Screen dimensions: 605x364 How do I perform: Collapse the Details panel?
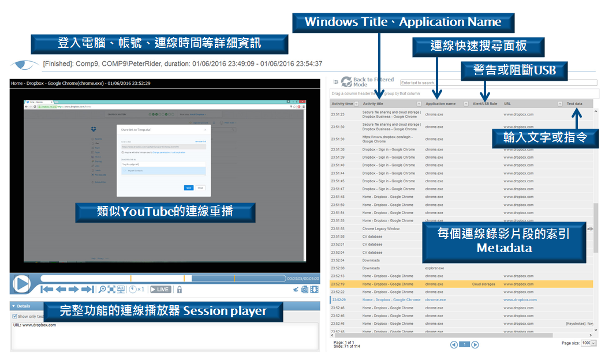tap(13, 306)
